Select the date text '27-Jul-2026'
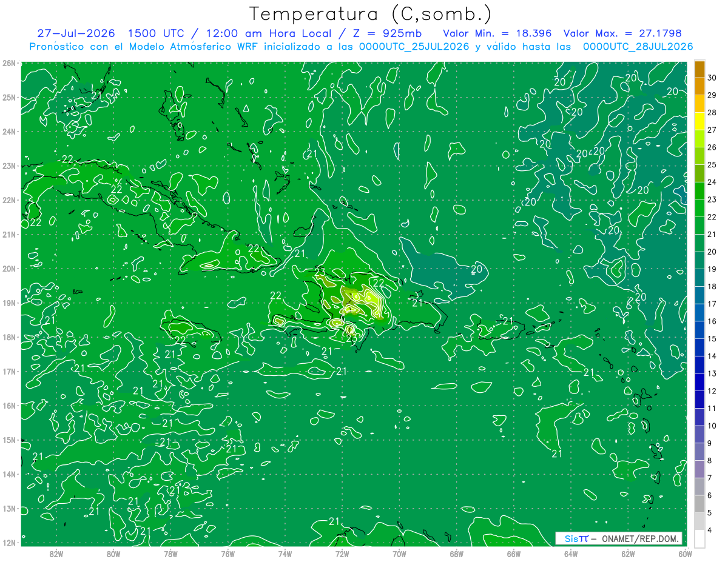This screenshot has width=728, height=562. [x=76, y=33]
